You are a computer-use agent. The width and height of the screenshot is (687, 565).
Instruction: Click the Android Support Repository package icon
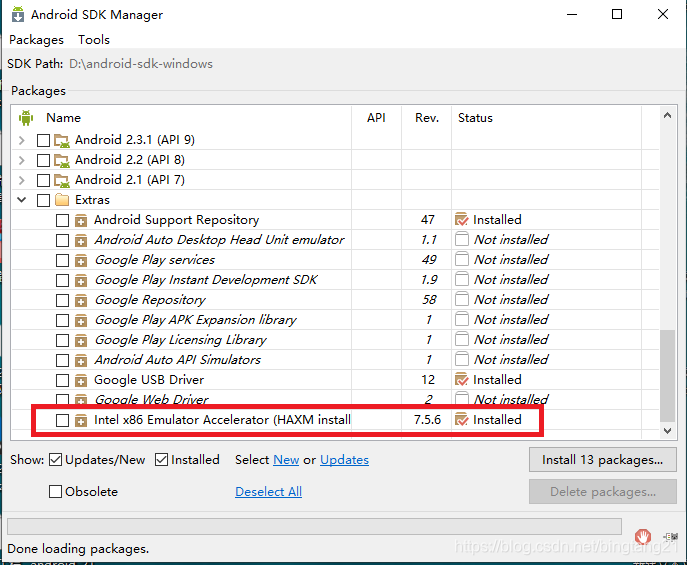pyautogui.click(x=81, y=221)
